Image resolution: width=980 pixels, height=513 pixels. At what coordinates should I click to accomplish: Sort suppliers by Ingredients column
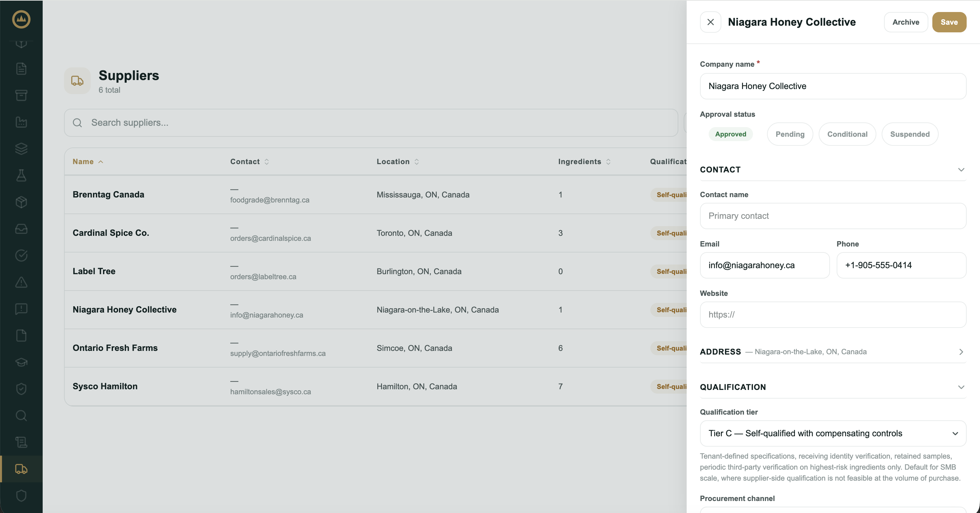[584, 162]
